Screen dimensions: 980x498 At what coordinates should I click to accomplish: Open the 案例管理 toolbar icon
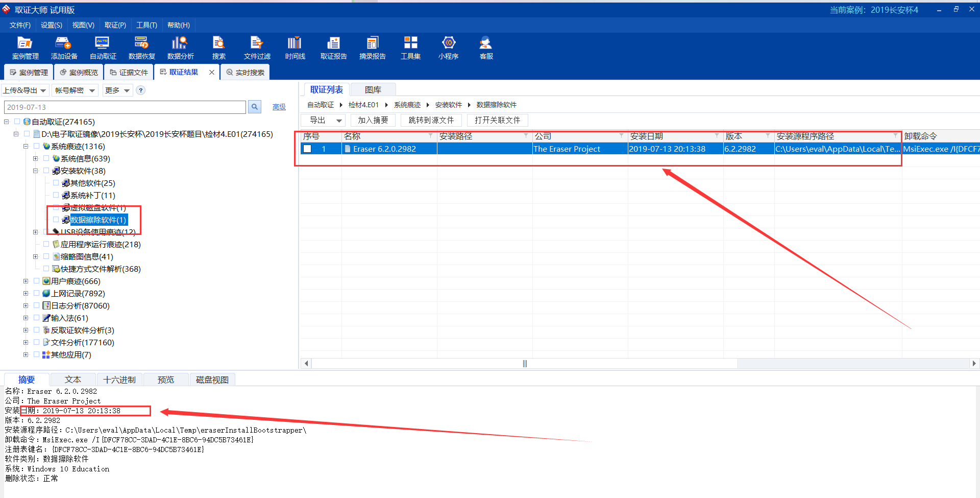[x=25, y=48]
